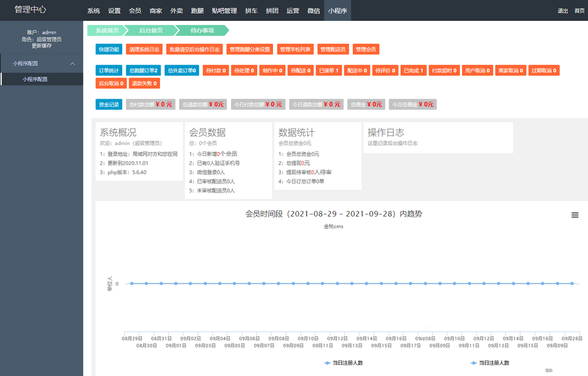Go to 运营 in top navigation
The image size is (588, 376).
click(293, 11)
